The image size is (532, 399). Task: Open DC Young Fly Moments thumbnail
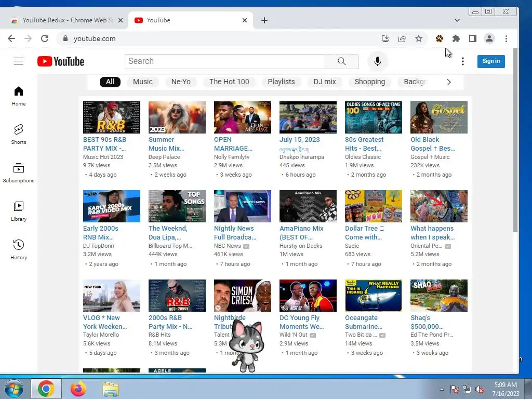[x=308, y=296]
